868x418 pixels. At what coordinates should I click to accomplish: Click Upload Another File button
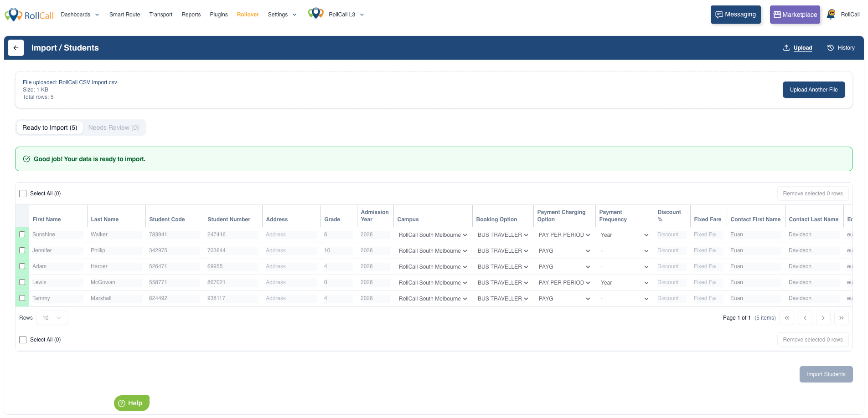(813, 90)
